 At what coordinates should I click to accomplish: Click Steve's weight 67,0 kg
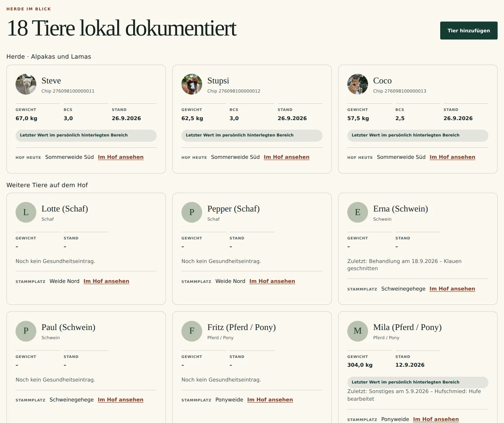tap(26, 119)
